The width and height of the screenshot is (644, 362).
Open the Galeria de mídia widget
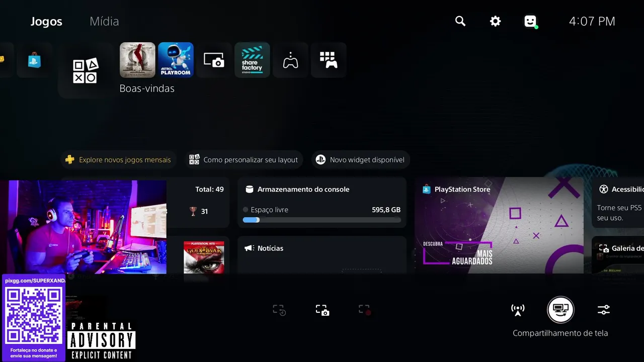point(618,255)
